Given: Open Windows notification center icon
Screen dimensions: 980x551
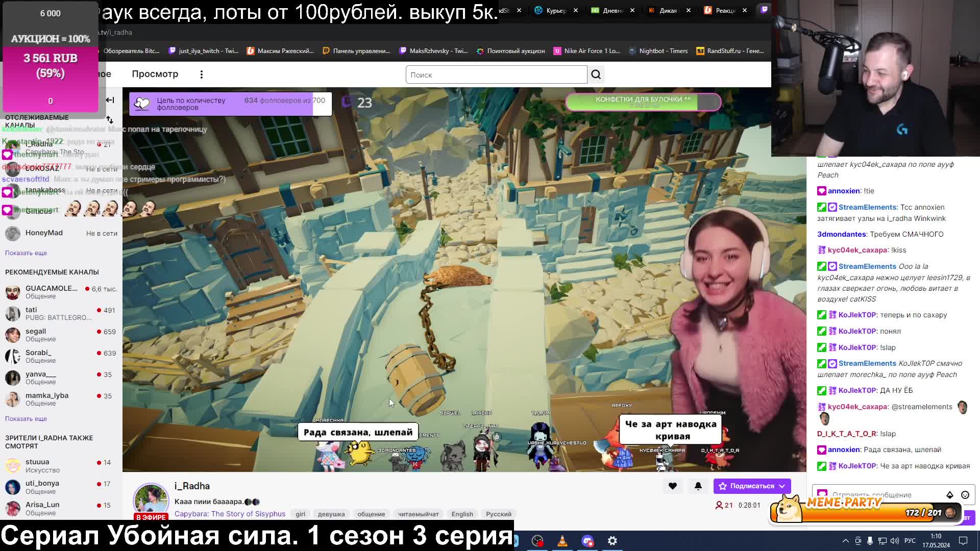Looking at the screenshot, I should (963, 541).
